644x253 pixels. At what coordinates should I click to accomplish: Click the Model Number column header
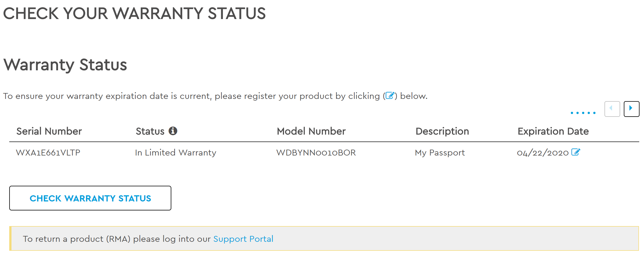tap(311, 131)
